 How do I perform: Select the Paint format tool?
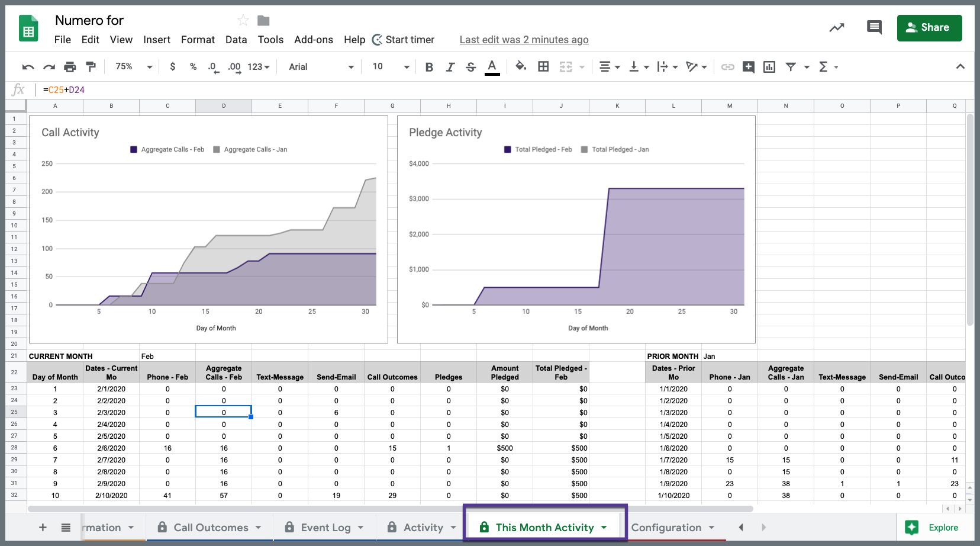[x=91, y=67]
